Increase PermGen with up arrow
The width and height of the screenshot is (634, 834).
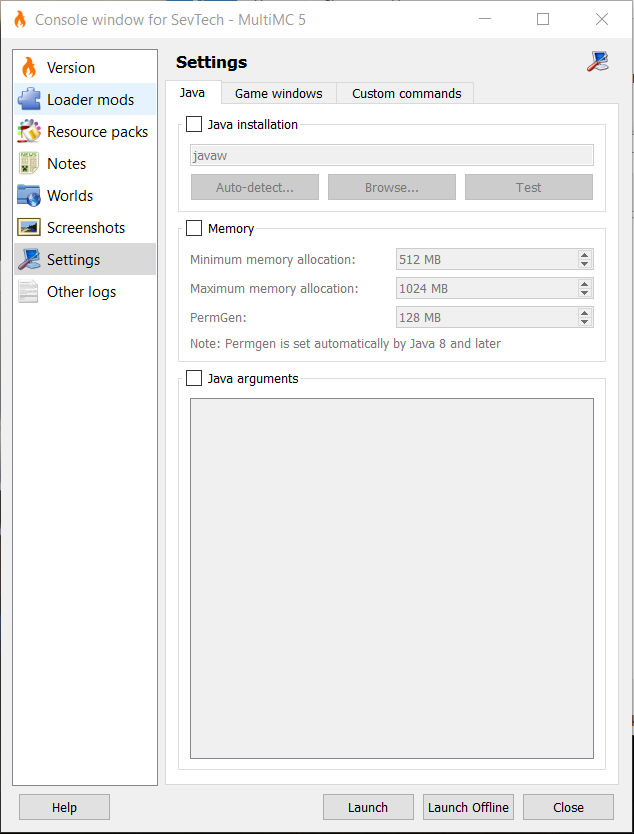pyautogui.click(x=585, y=313)
